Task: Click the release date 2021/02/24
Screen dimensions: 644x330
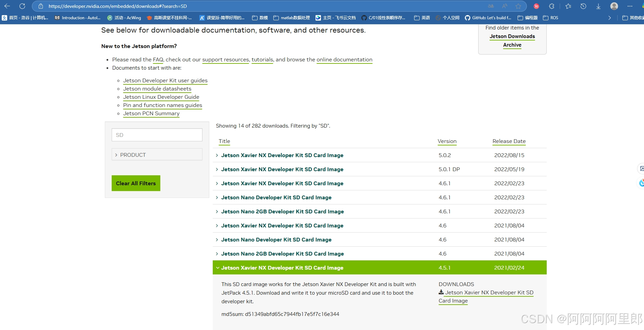Action: click(509, 268)
